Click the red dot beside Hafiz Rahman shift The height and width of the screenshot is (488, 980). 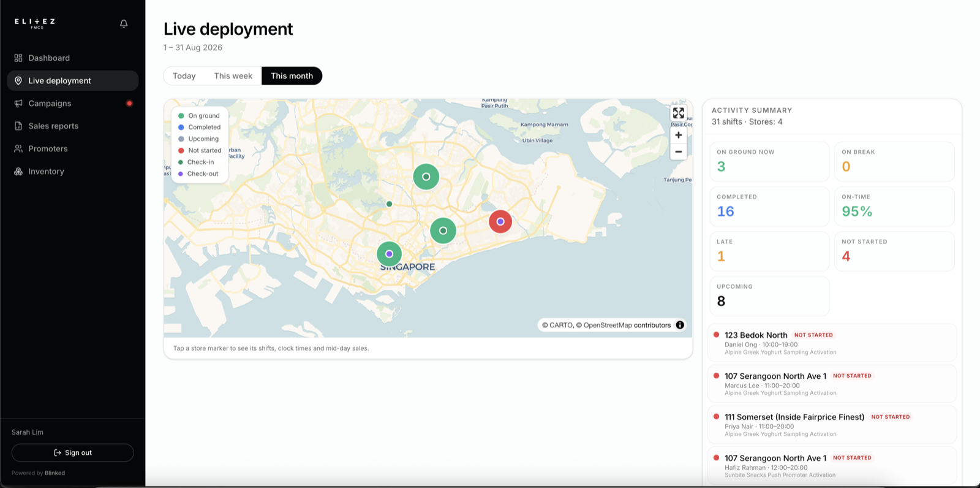click(716, 457)
